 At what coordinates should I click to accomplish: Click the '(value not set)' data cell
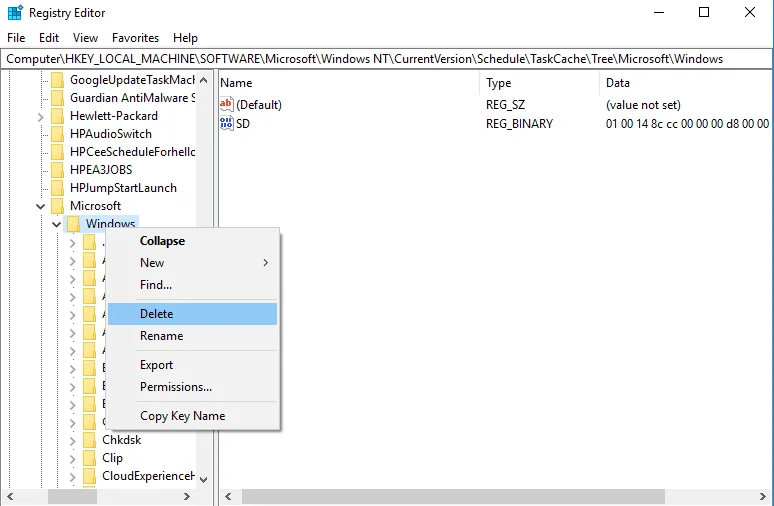pos(643,105)
